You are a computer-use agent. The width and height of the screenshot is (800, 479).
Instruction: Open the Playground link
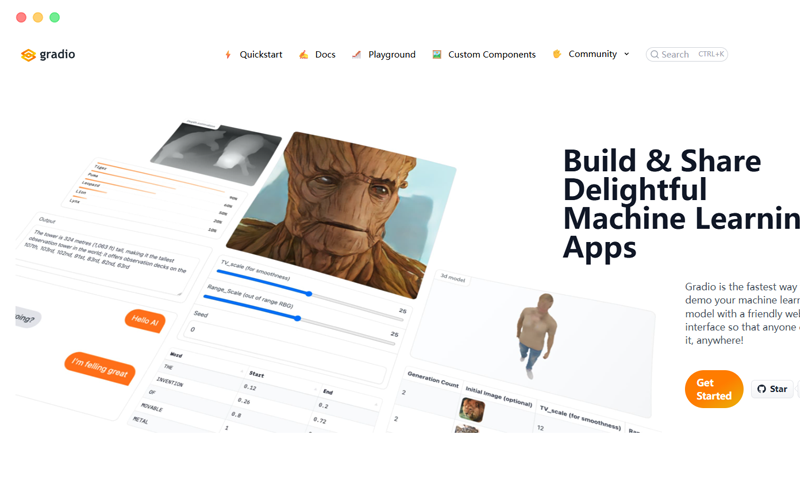pyautogui.click(x=392, y=55)
